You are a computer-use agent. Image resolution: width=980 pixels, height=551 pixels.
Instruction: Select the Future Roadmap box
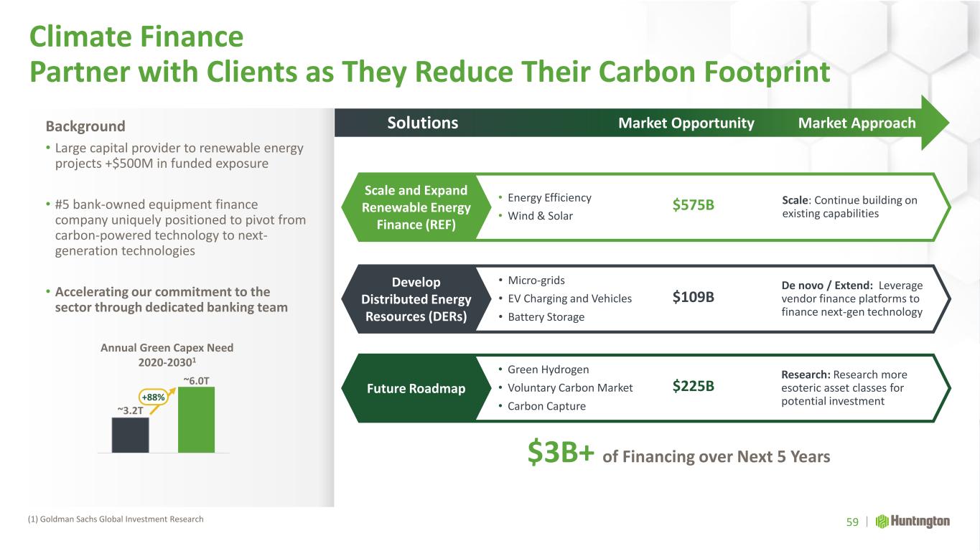(415, 388)
